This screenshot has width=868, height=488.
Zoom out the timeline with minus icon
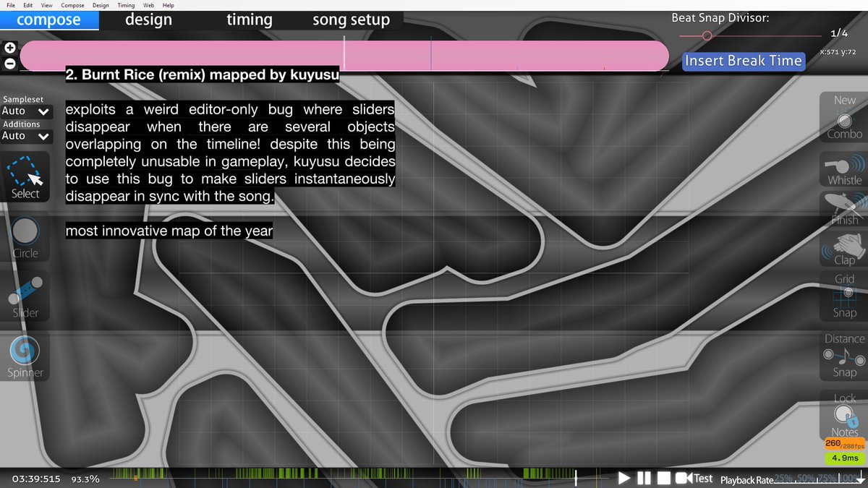[x=10, y=64]
